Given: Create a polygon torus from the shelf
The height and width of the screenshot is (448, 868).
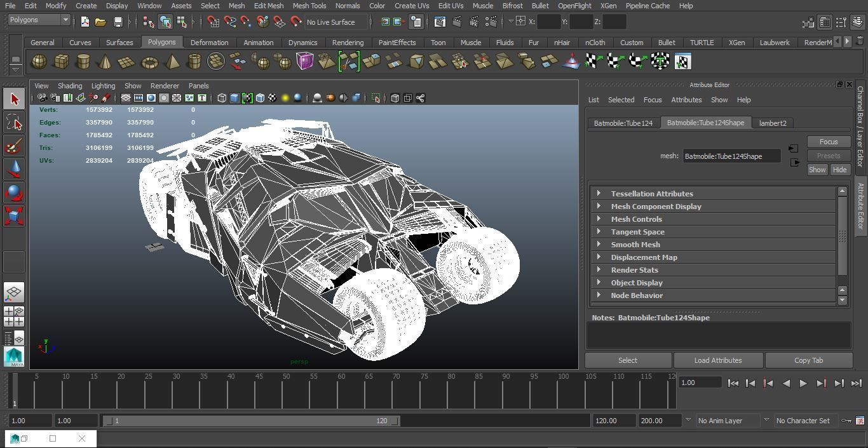Looking at the screenshot, I should (149, 62).
